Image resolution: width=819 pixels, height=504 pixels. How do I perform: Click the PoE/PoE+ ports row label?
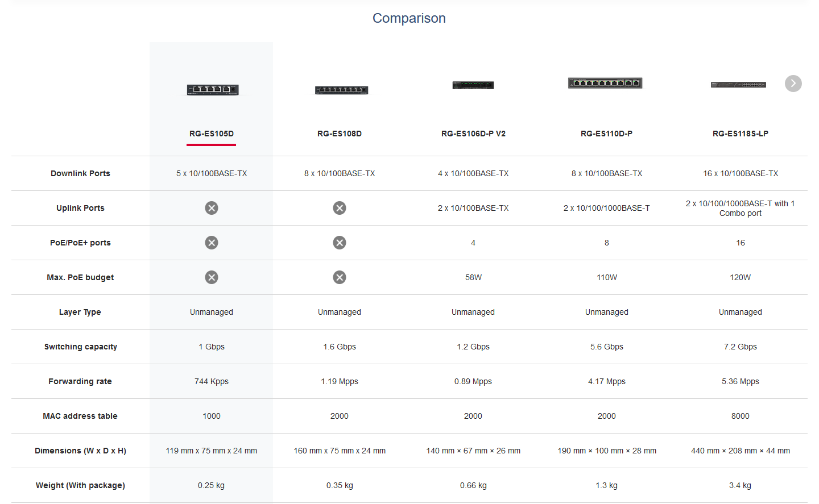[x=80, y=243]
